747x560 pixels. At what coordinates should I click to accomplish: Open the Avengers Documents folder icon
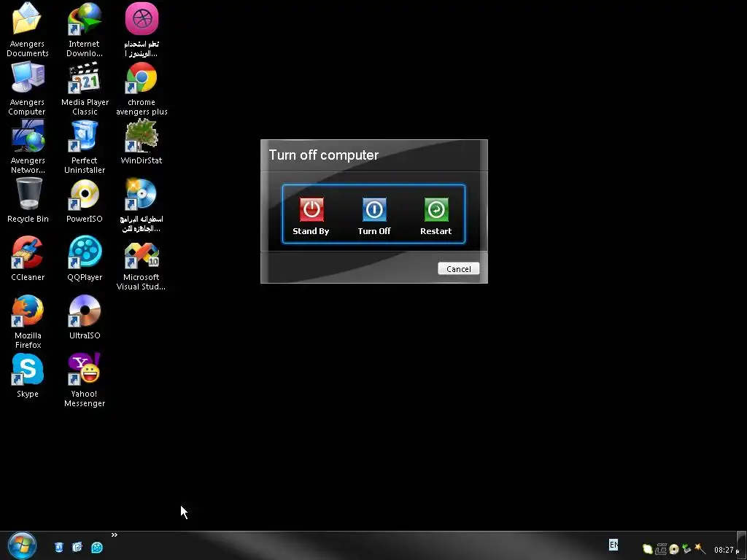point(27,19)
